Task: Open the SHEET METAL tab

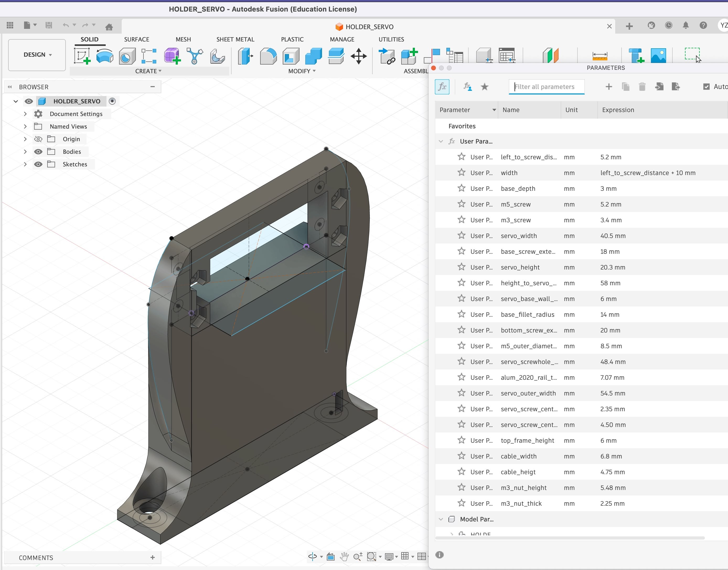Action: click(x=235, y=39)
